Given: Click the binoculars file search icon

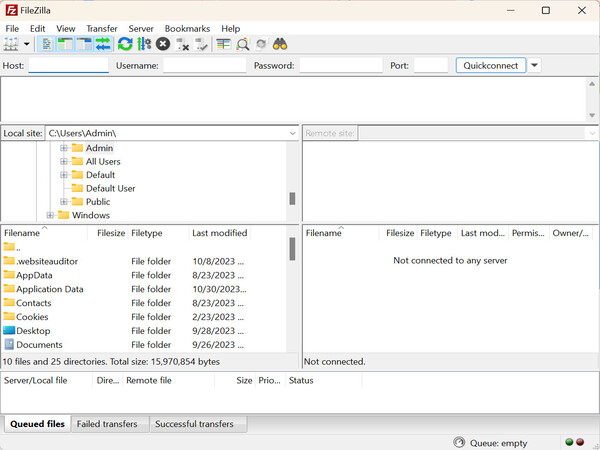Looking at the screenshot, I should click(x=281, y=44).
